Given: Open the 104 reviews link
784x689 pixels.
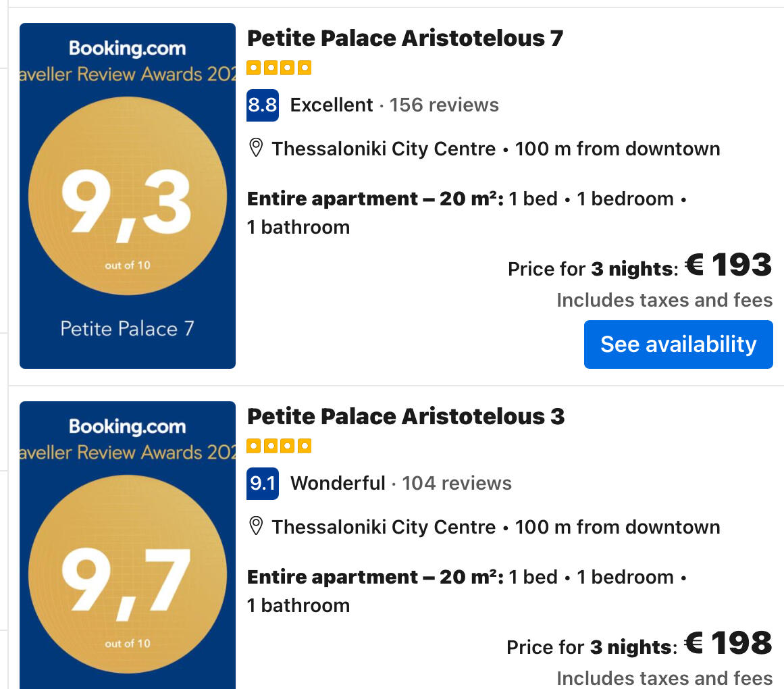Looking at the screenshot, I should click(x=456, y=484).
